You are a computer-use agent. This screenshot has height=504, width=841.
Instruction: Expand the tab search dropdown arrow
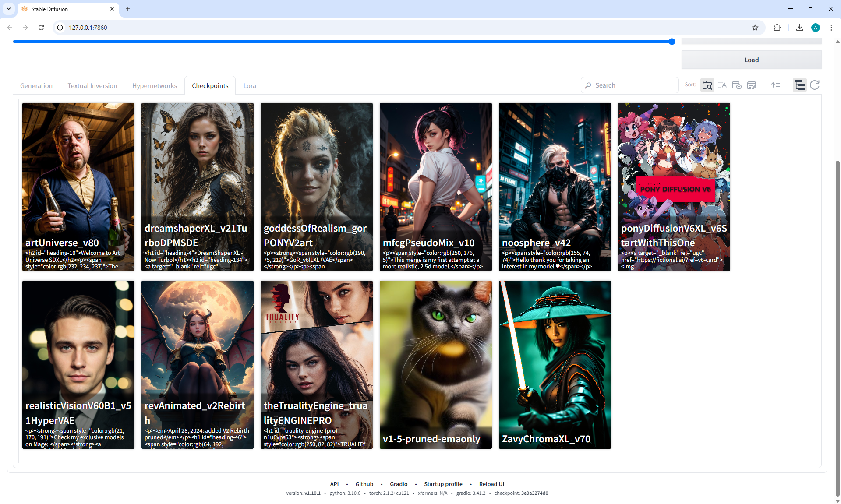coord(9,9)
